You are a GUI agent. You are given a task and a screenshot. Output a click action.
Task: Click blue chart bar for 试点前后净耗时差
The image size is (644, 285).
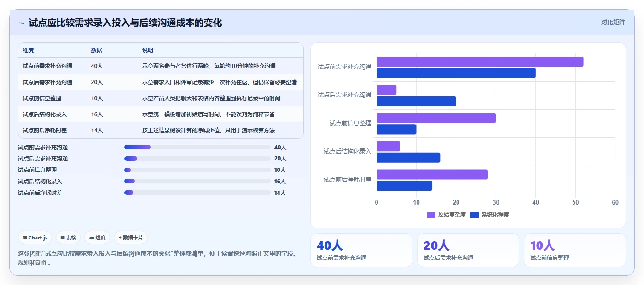coord(405,186)
